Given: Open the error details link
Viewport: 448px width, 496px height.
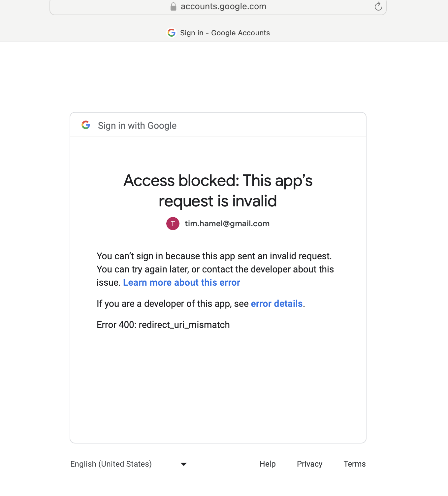Looking at the screenshot, I should [x=276, y=304].
